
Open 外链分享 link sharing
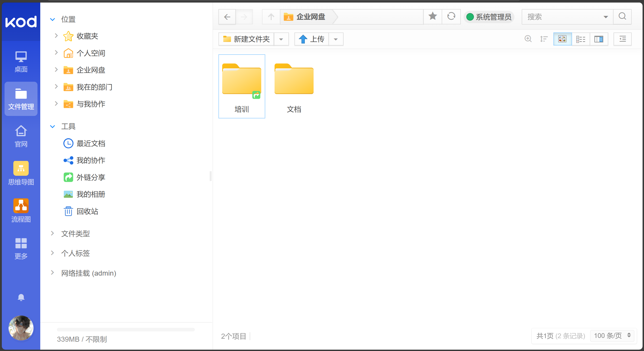tap(84, 177)
